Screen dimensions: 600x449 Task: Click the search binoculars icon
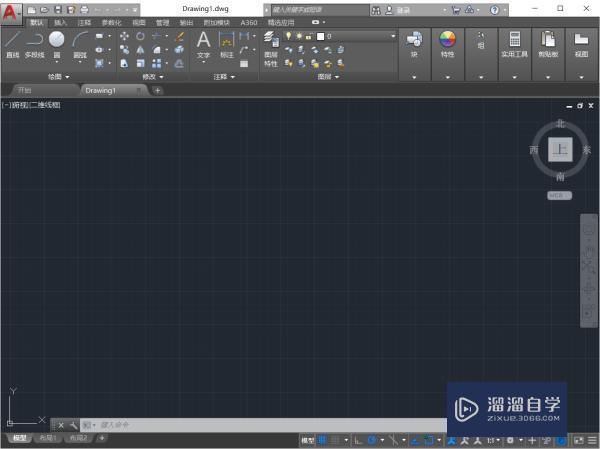coord(376,10)
